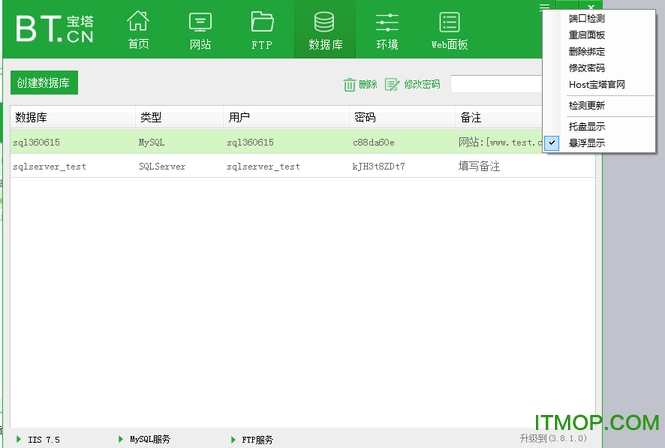Click the 修改密码 edit icon in toolbar

[391, 84]
